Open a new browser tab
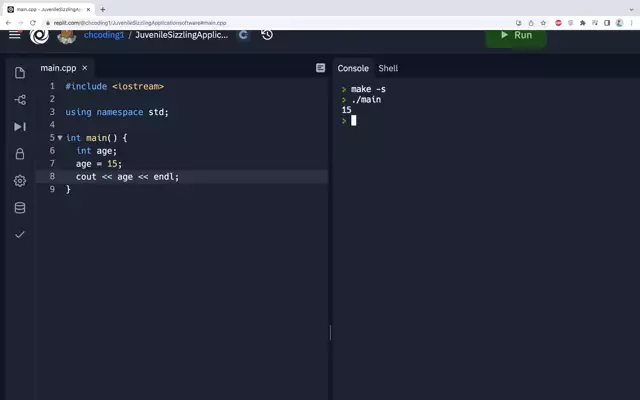 point(103,9)
